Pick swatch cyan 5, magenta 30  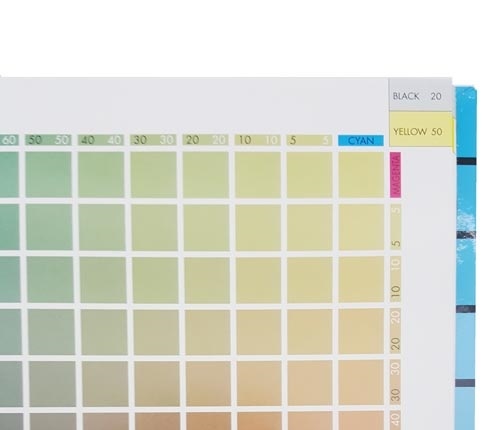[310, 383]
